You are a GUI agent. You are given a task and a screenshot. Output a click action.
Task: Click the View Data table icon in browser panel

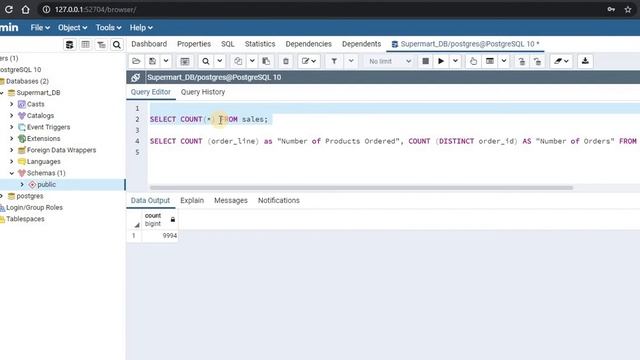click(x=85, y=44)
